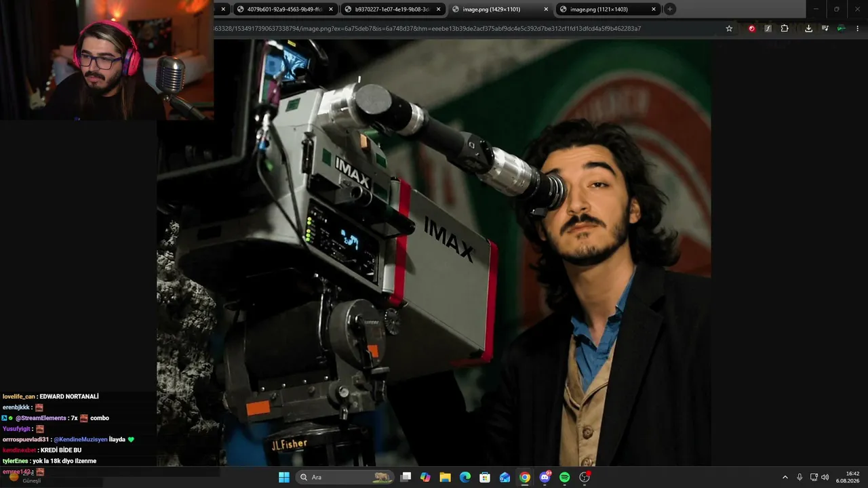The width and height of the screenshot is (868, 488).
Task: Click the streamer webcam overlay
Action: pyautogui.click(x=106, y=60)
